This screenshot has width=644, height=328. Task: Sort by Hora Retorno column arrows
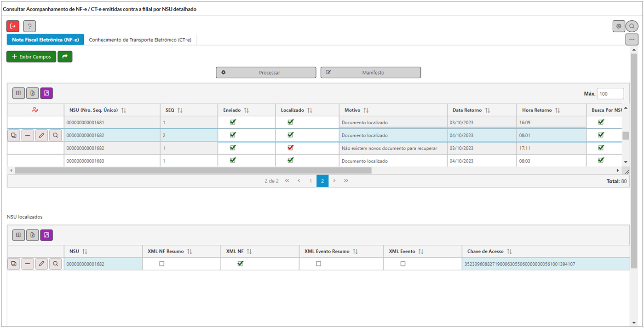(x=558, y=110)
